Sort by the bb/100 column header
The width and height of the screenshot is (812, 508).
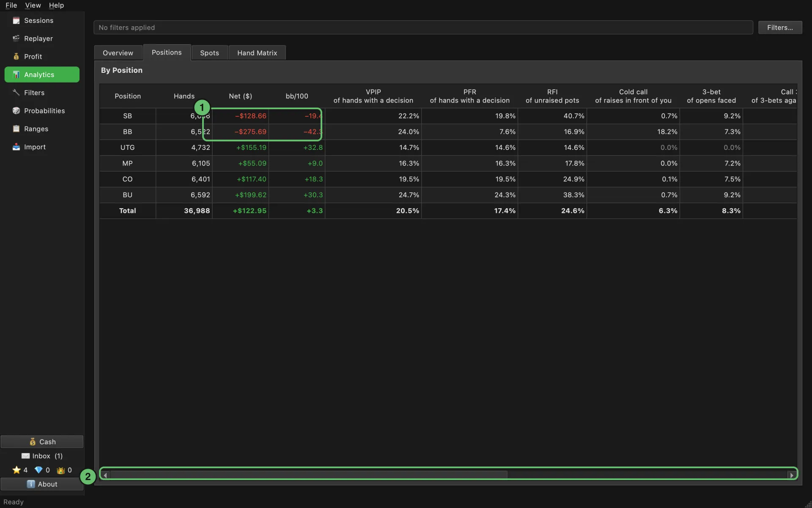(x=297, y=96)
